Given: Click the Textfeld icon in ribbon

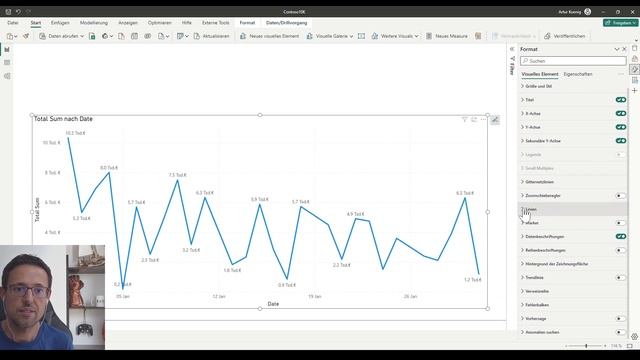Looking at the screenshot, I should pos(361,36).
